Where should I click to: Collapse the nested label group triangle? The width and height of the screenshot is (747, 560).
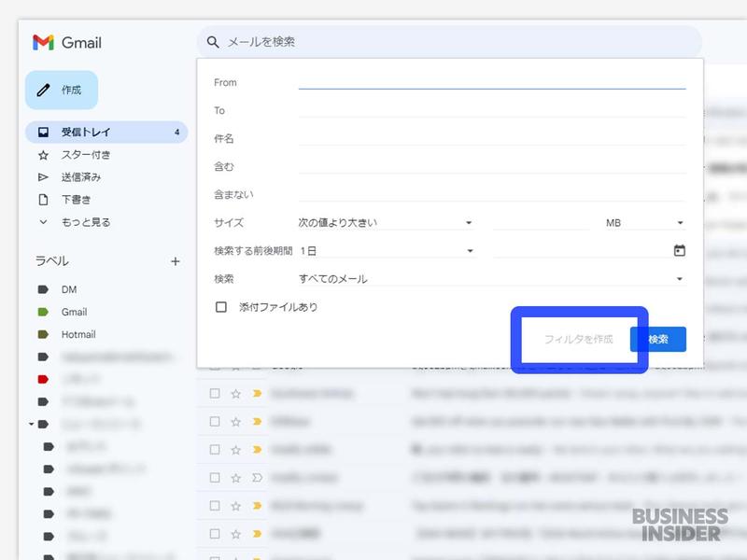(31, 424)
